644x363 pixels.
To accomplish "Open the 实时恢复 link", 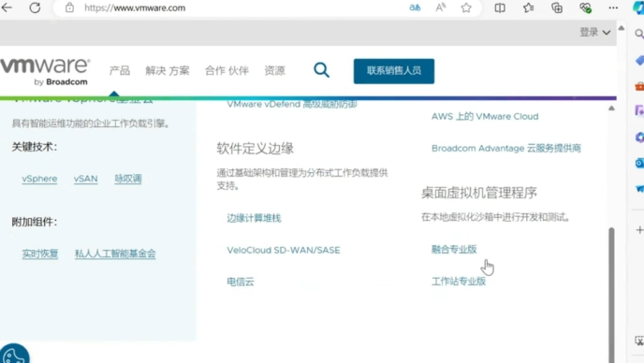I will 40,254.
